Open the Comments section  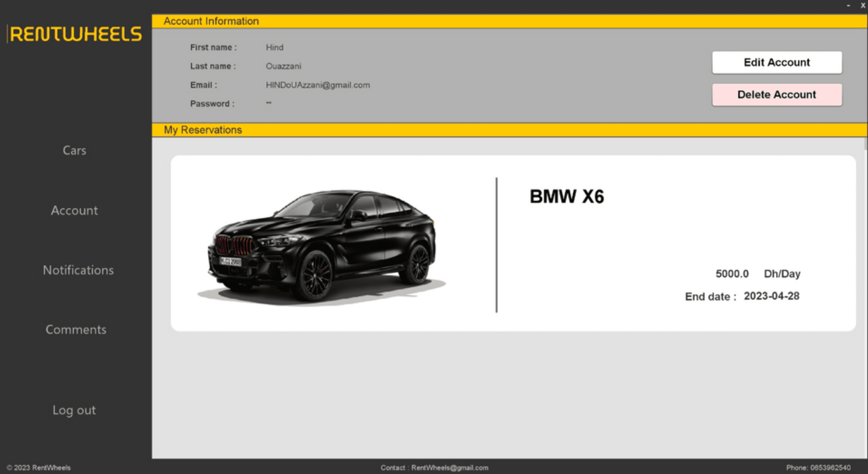pyautogui.click(x=76, y=329)
